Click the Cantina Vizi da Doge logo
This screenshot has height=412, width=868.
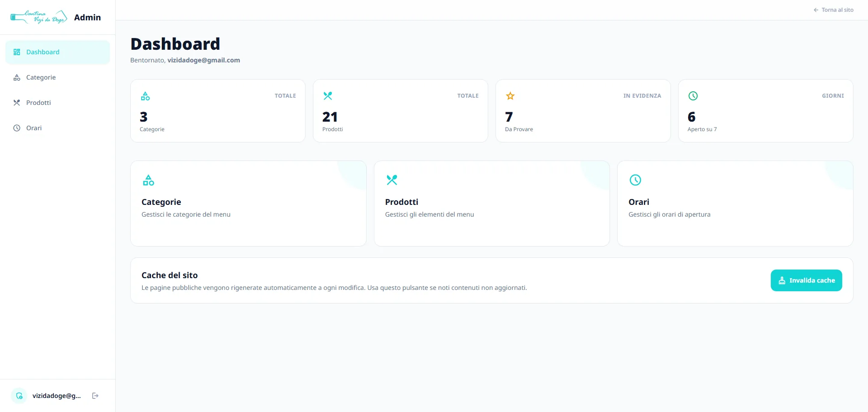[x=39, y=17]
